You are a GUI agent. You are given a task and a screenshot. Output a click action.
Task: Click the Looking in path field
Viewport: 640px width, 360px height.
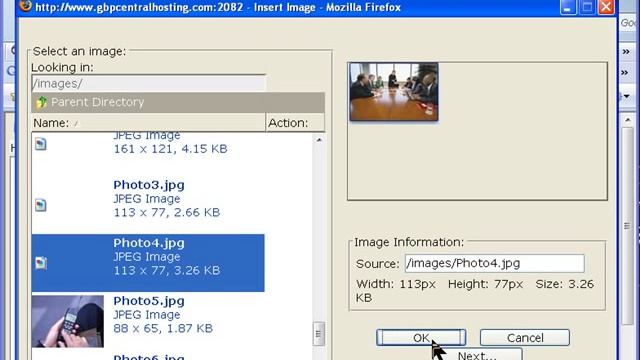(x=149, y=83)
